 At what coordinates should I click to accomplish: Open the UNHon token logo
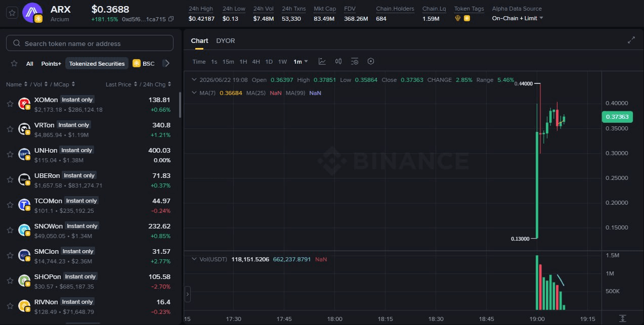[x=24, y=154]
